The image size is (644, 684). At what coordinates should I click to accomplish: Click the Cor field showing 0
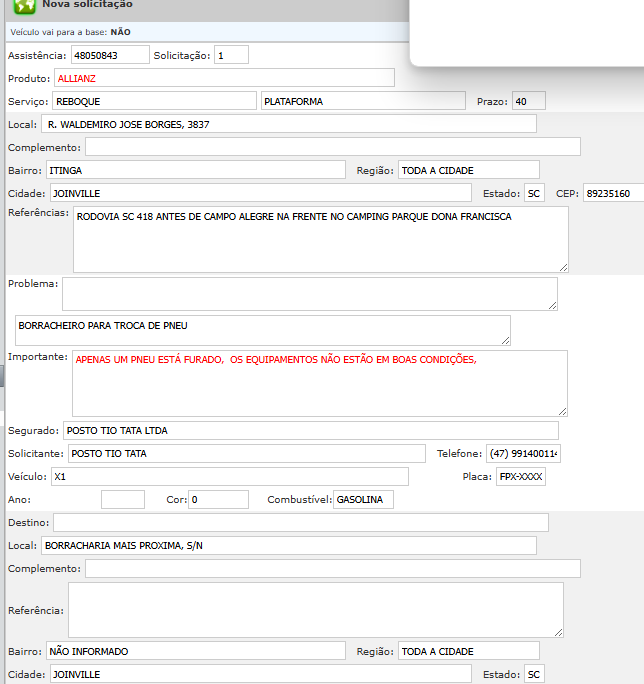tap(219, 499)
